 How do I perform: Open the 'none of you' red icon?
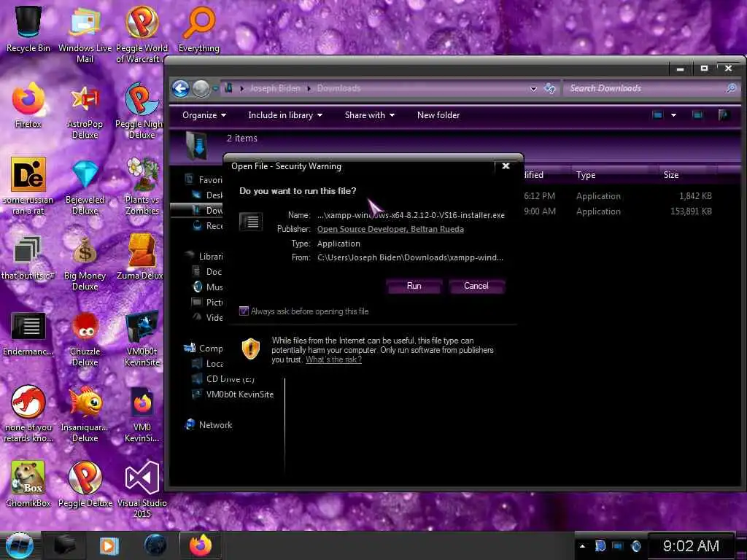pos(28,413)
